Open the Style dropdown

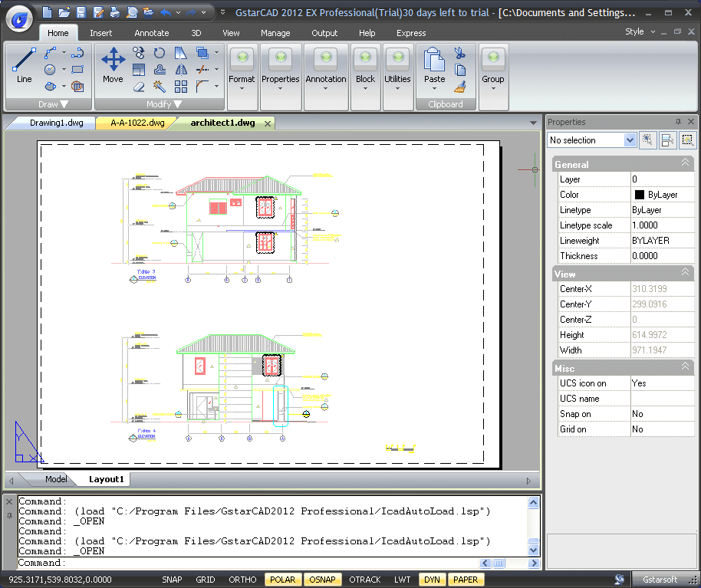[x=640, y=31]
